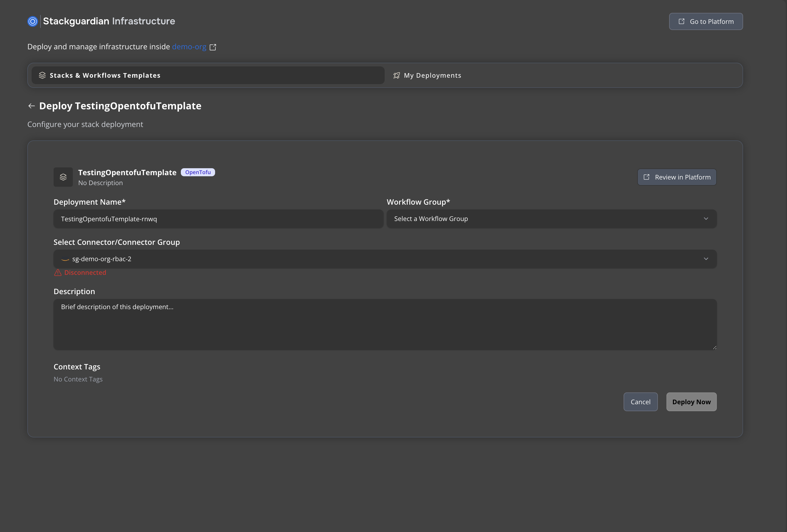Cancel the stack deployment
The image size is (787, 532).
tap(640, 402)
